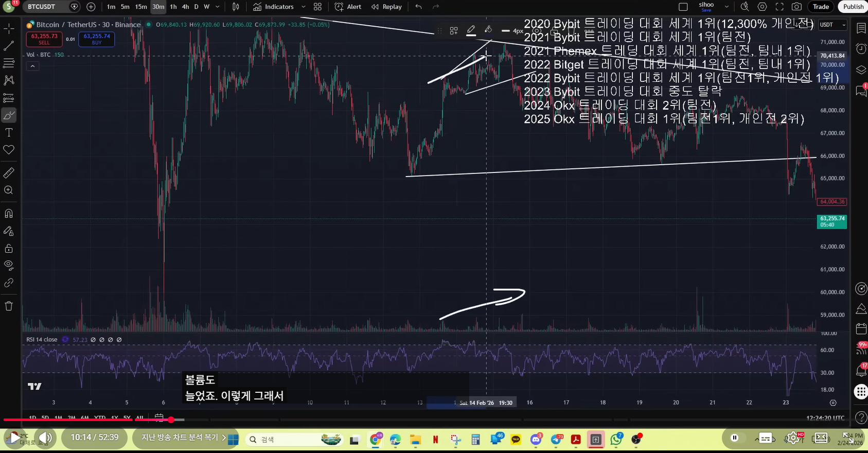The image size is (868, 453).
Task: Select the crosshair cursor tool in left toolbar
Action: click(x=9, y=28)
